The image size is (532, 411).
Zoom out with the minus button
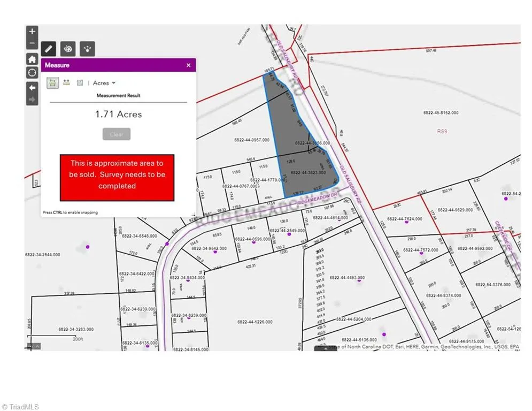pos(32,43)
